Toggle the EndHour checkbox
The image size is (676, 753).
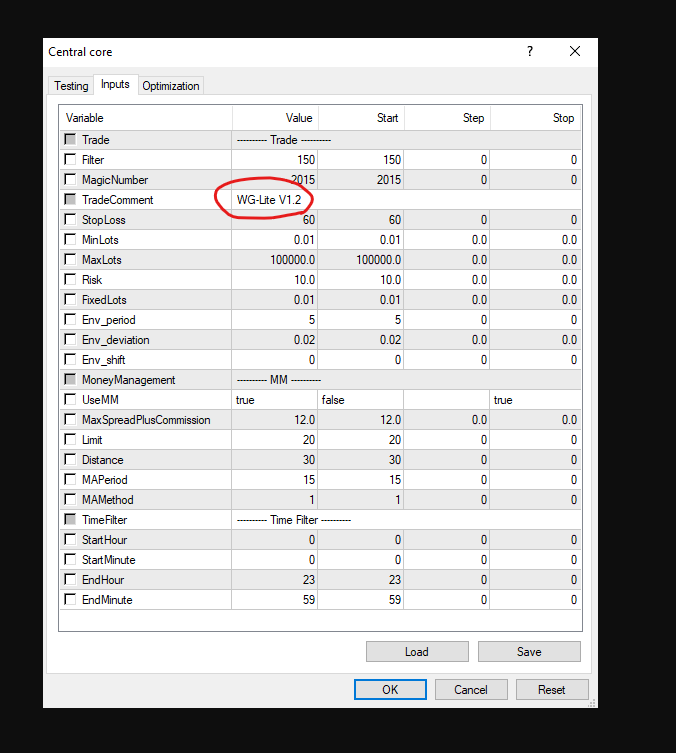click(x=70, y=579)
